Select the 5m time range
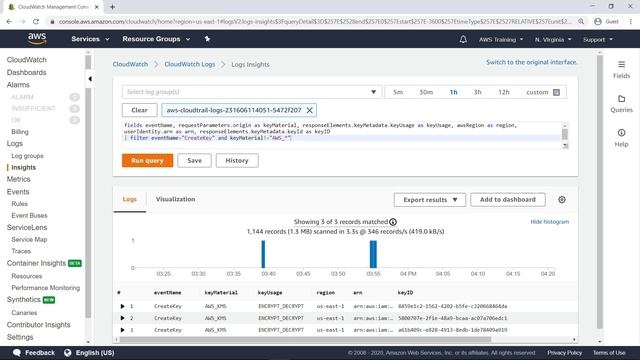Image resolution: width=640 pixels, height=360 pixels. [398, 92]
